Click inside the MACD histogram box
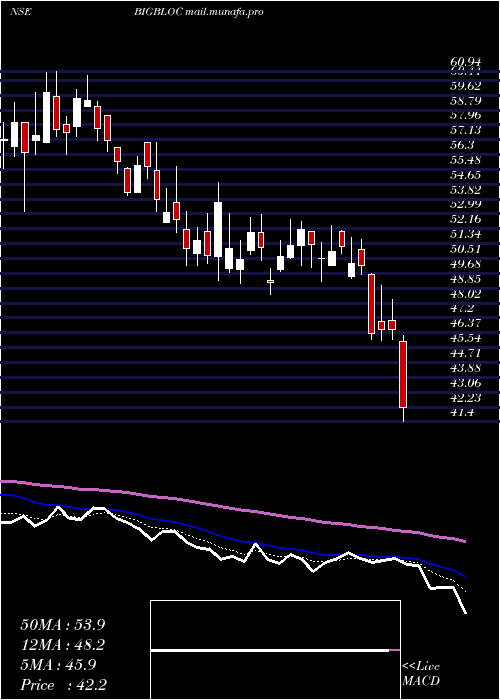The height and width of the screenshot is (700, 500). pos(275,650)
